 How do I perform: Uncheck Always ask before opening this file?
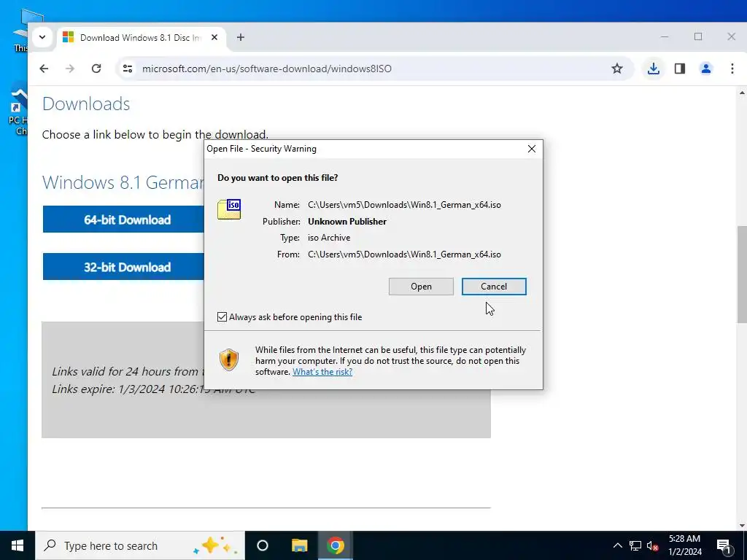tap(222, 317)
